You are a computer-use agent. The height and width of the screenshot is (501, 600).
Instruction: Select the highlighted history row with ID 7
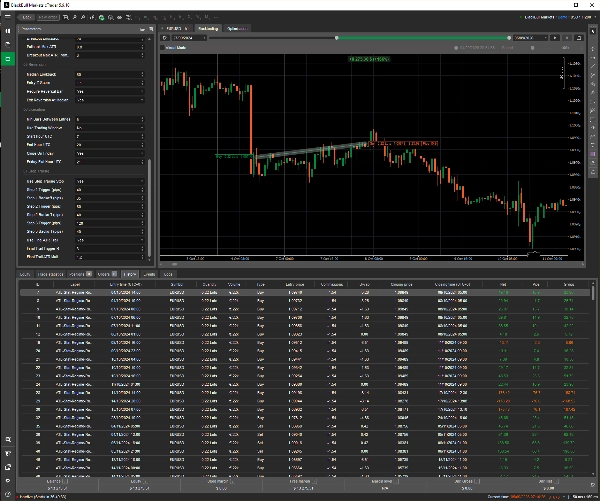tap(305, 292)
